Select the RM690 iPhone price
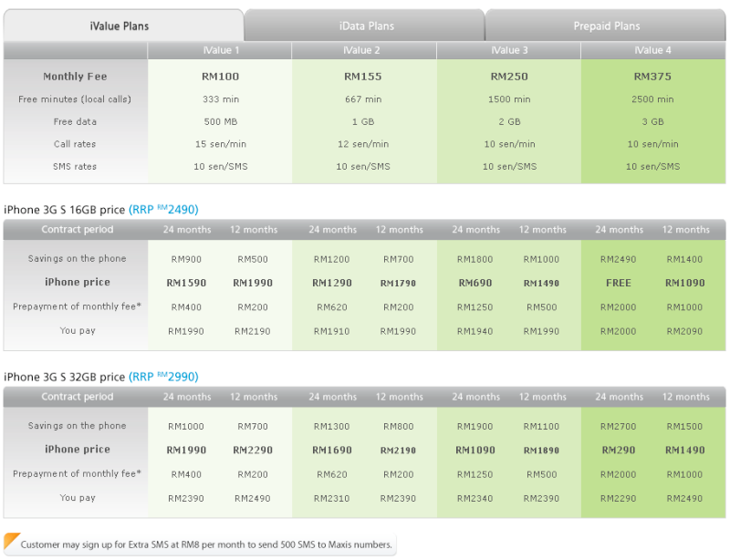 coord(475,283)
